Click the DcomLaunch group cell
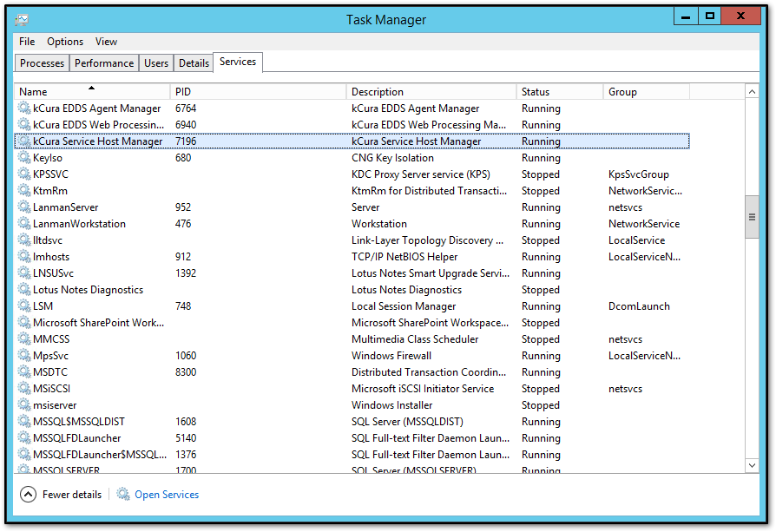776x532 pixels. click(x=639, y=306)
